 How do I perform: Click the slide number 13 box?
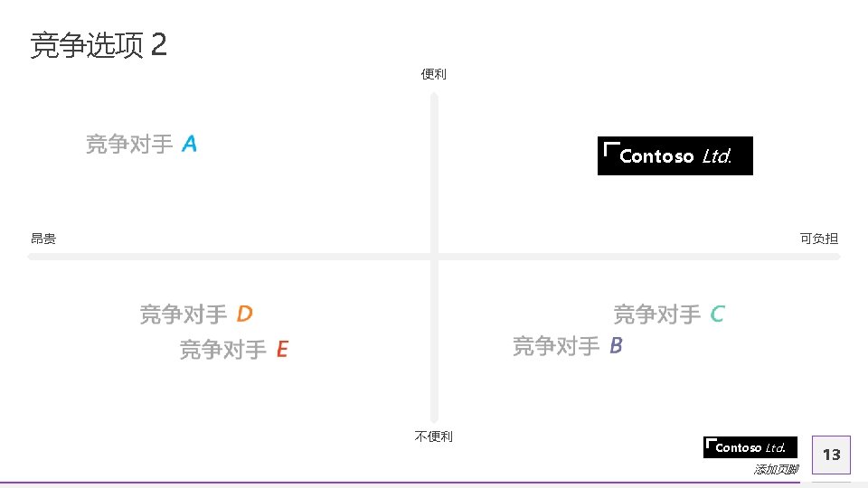point(831,455)
